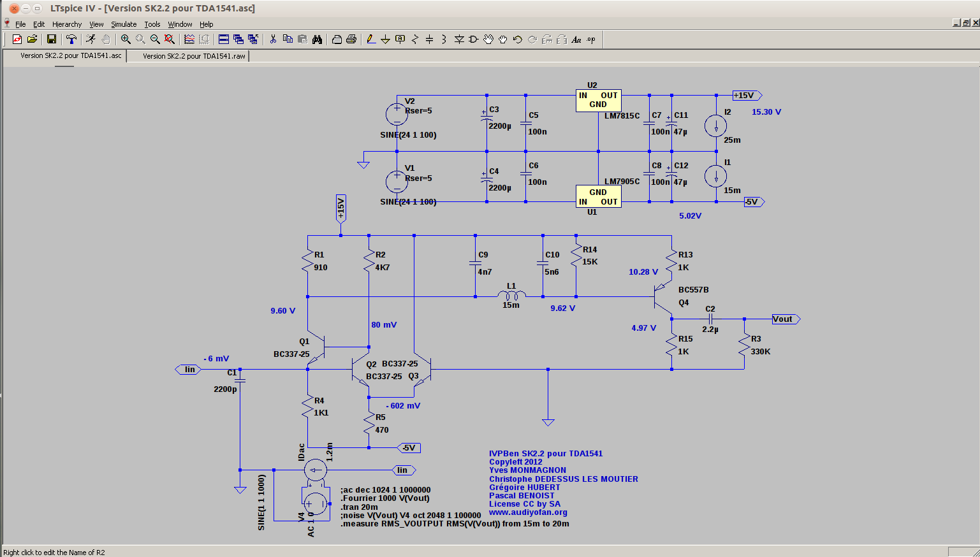Open the Window menu

click(180, 24)
